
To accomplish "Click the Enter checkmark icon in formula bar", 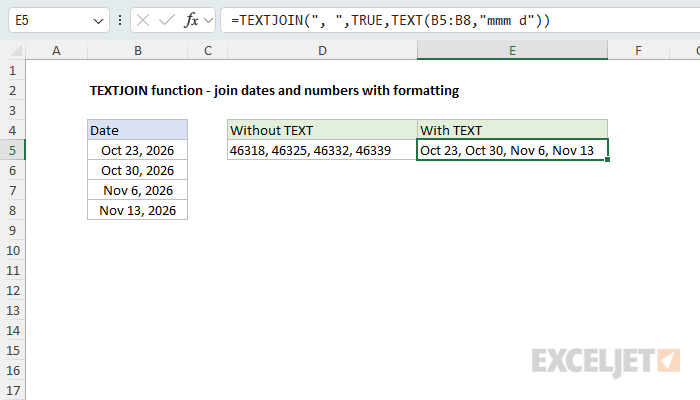I will [167, 20].
